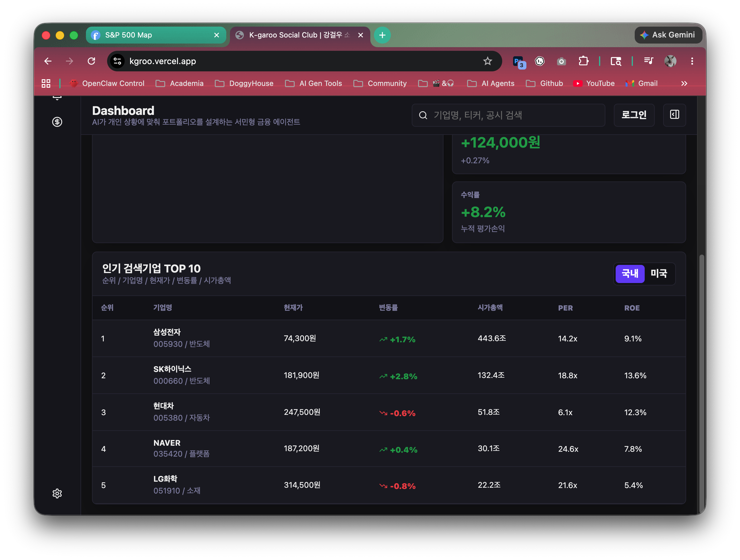Open Community bookmark folder

[x=380, y=83]
